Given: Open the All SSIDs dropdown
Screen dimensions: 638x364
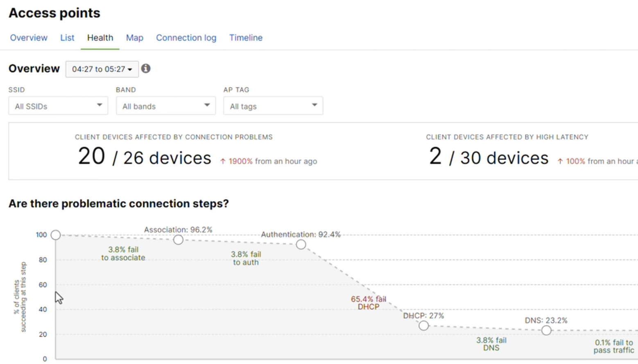Looking at the screenshot, I should [x=58, y=106].
